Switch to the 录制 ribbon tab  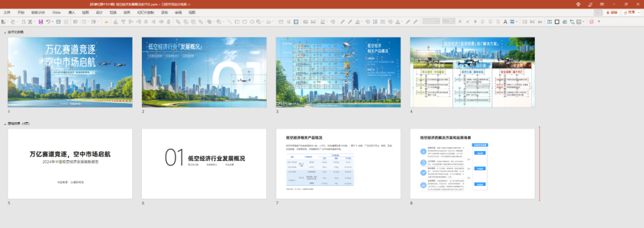[165, 13]
